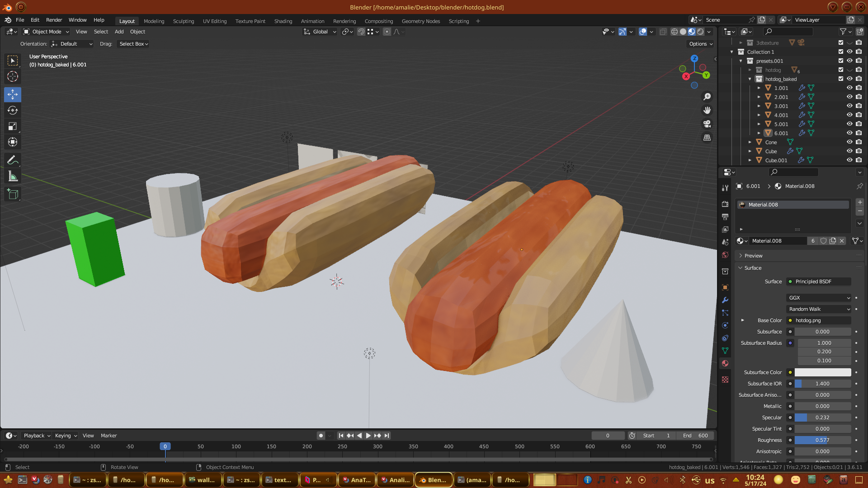
Task: Open the Object Mode dropdown
Action: click(x=46, y=32)
